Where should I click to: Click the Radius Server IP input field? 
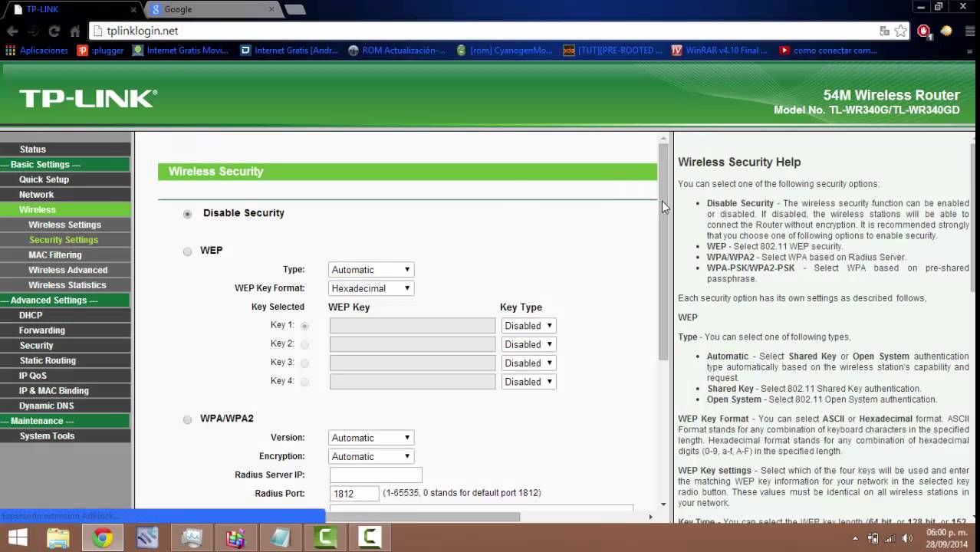376,475
